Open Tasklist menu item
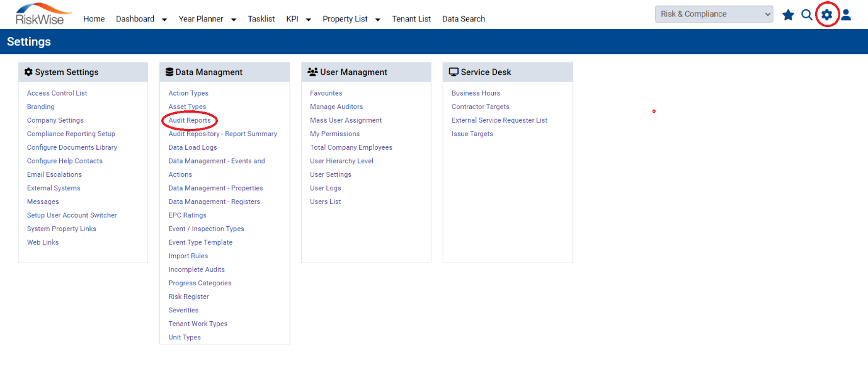The height and width of the screenshot is (379, 868). pyautogui.click(x=261, y=19)
